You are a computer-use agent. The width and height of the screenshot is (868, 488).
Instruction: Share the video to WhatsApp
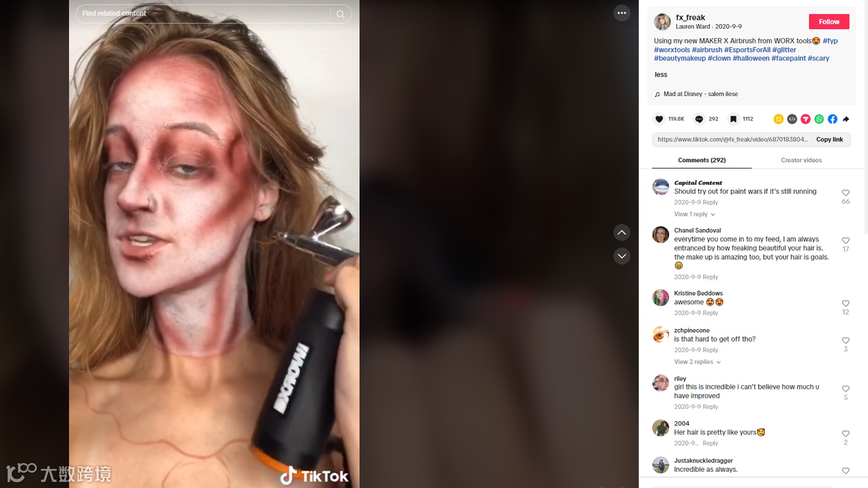point(819,119)
